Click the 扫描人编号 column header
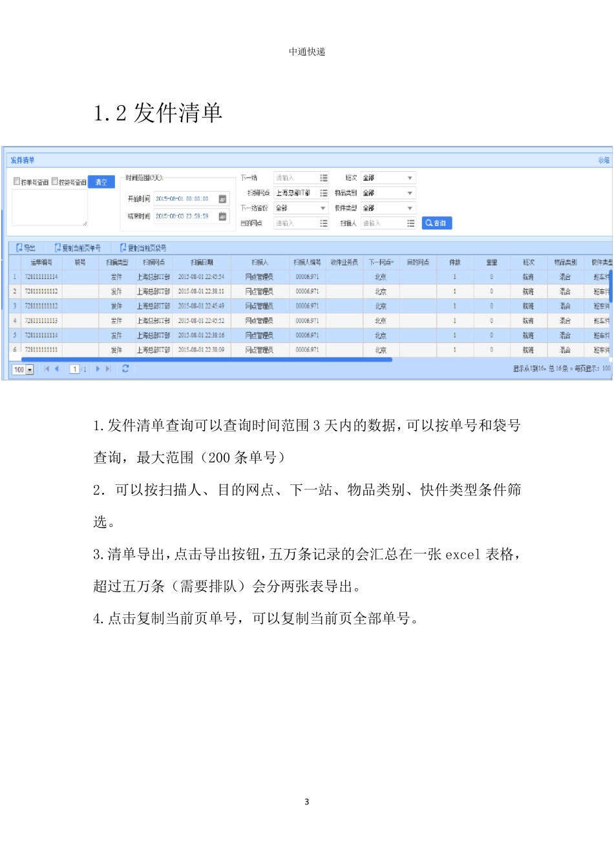This screenshot has height=868, width=614. tap(307, 262)
